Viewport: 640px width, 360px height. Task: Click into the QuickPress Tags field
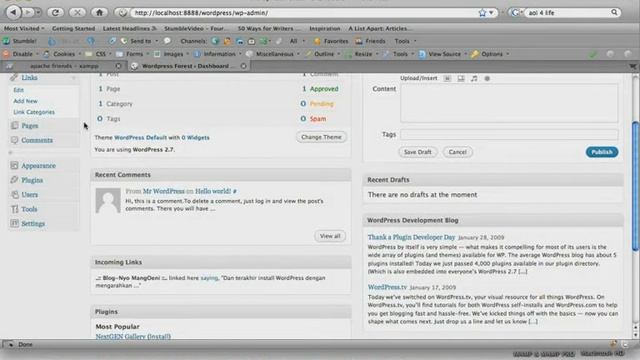[509, 134]
